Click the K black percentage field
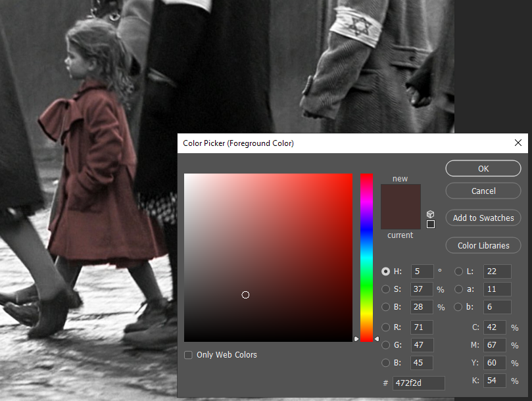532x401 pixels. (495, 381)
